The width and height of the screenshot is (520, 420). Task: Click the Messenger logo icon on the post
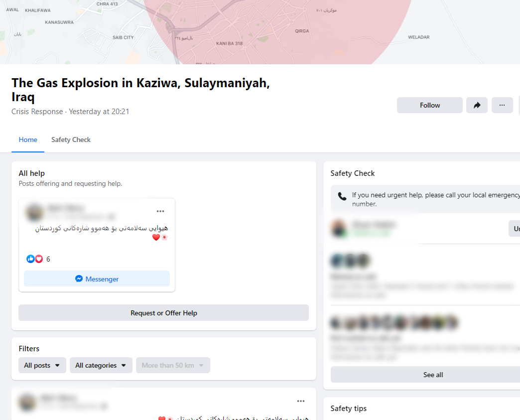coord(79,279)
